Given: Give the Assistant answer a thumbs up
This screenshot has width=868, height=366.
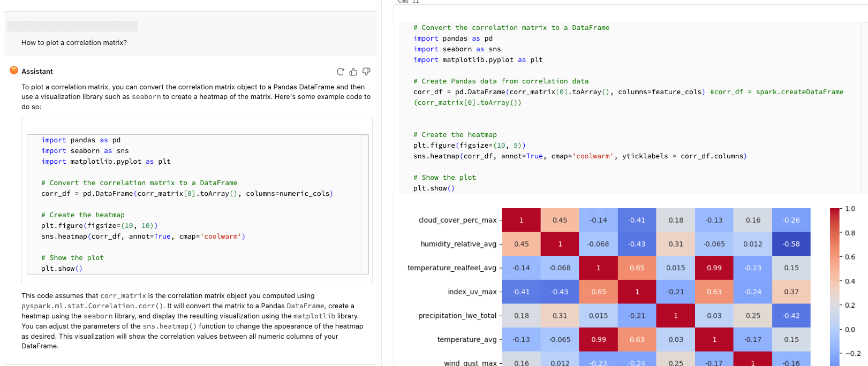Looking at the screenshot, I should coord(353,72).
